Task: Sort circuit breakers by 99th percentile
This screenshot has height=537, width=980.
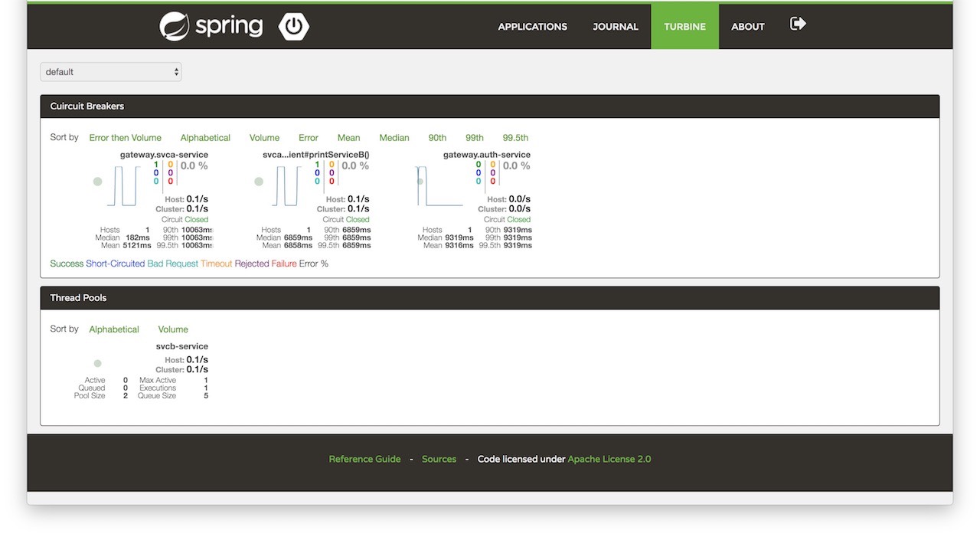Action: (x=475, y=138)
